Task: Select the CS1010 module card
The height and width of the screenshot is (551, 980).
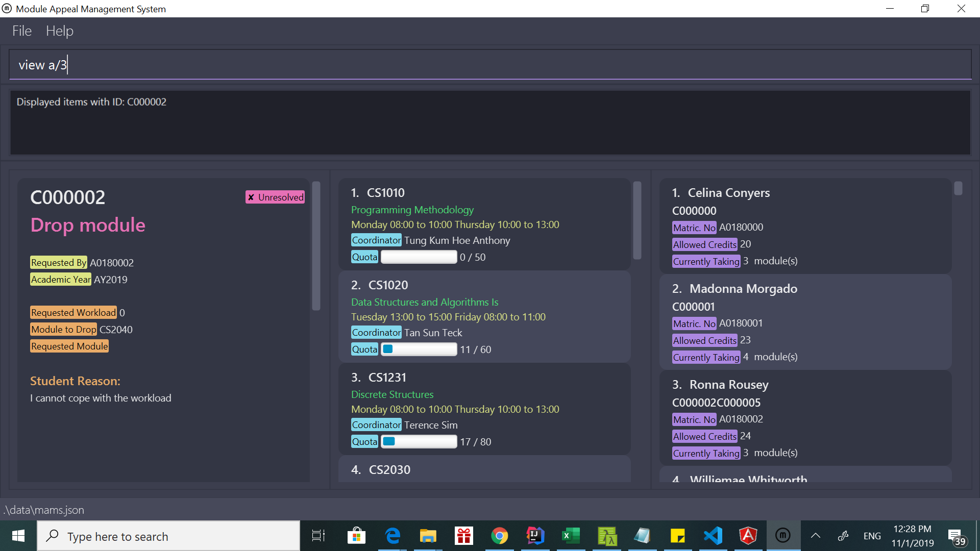Action: 484,224
